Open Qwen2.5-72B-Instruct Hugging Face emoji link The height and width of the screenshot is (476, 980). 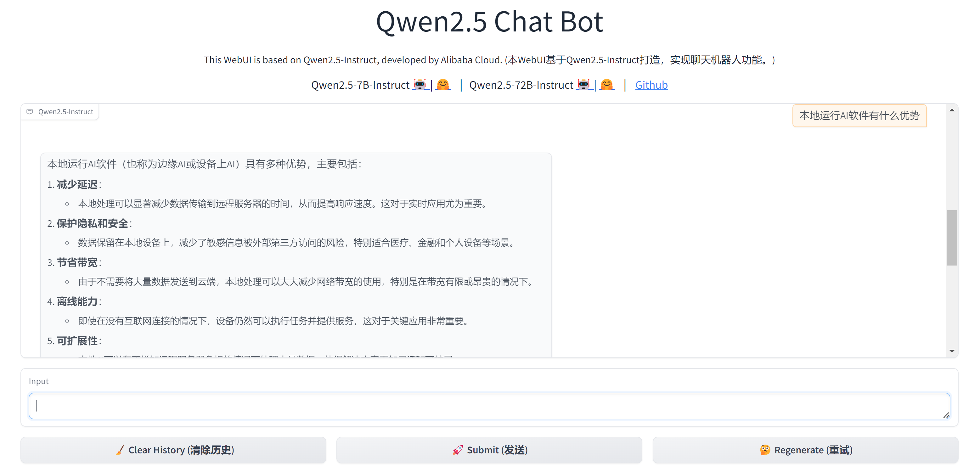pyautogui.click(x=607, y=84)
